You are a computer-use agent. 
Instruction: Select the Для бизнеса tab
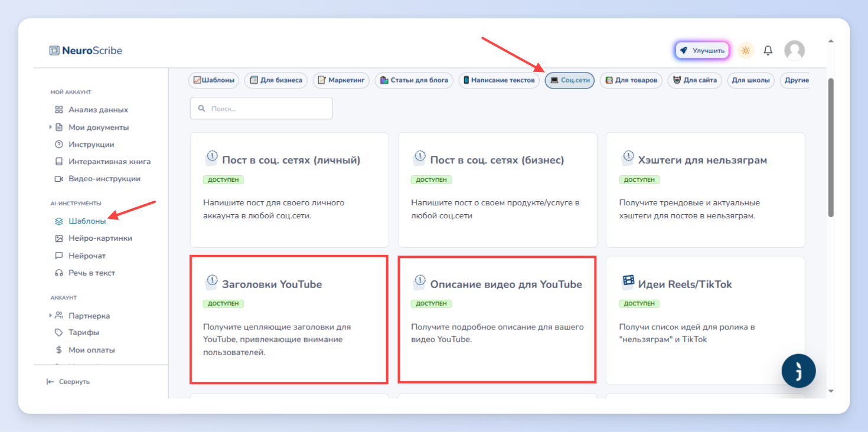click(276, 80)
